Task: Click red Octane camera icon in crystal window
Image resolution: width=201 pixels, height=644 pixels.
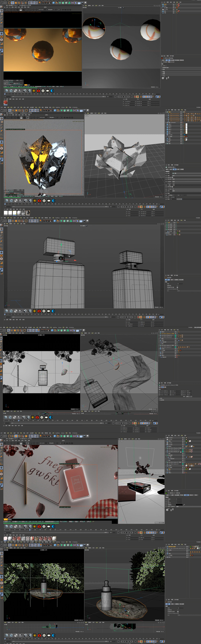Action: coord(39,201)
